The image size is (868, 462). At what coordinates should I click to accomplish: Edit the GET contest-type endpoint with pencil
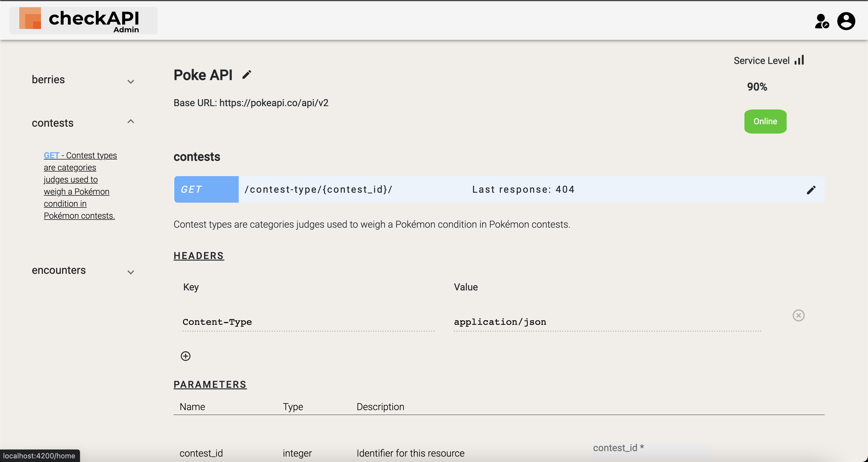pos(811,190)
